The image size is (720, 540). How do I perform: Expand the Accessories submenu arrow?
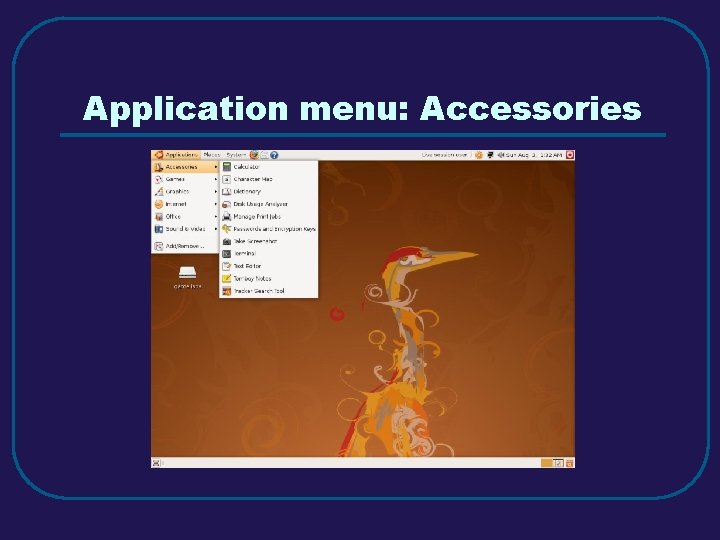tap(215, 167)
